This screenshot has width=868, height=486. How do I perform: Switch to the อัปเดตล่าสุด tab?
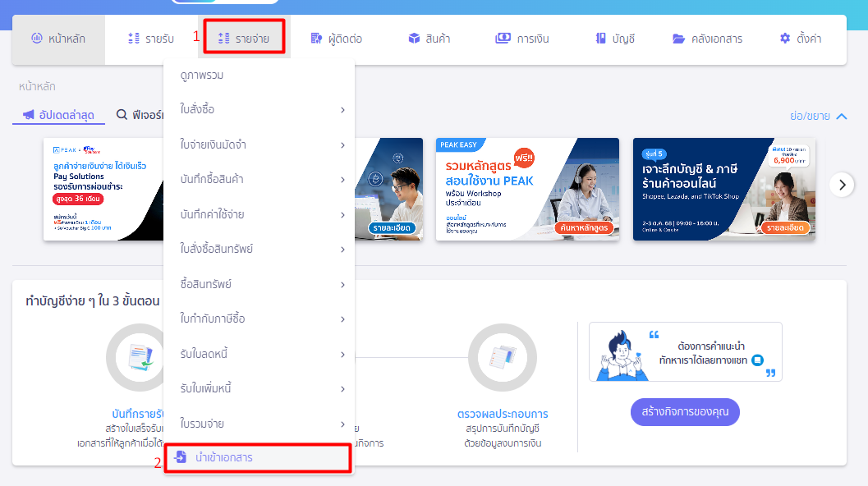(57, 116)
